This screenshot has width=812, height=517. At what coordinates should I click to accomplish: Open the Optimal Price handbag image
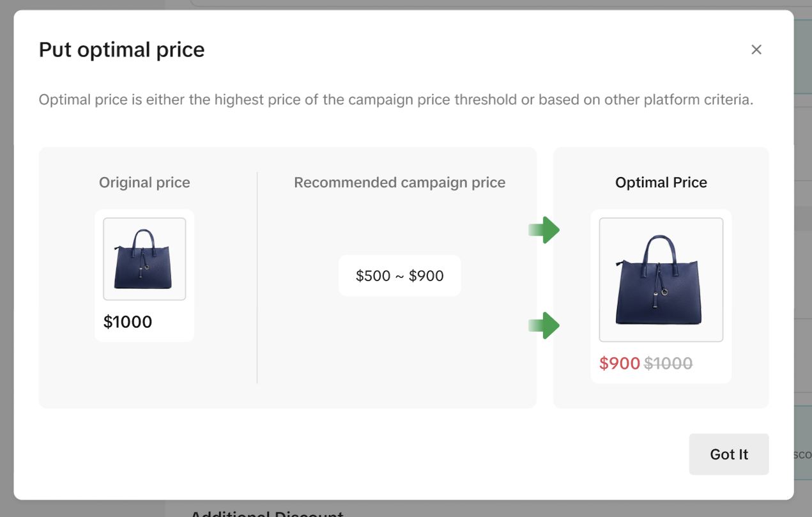click(x=661, y=280)
